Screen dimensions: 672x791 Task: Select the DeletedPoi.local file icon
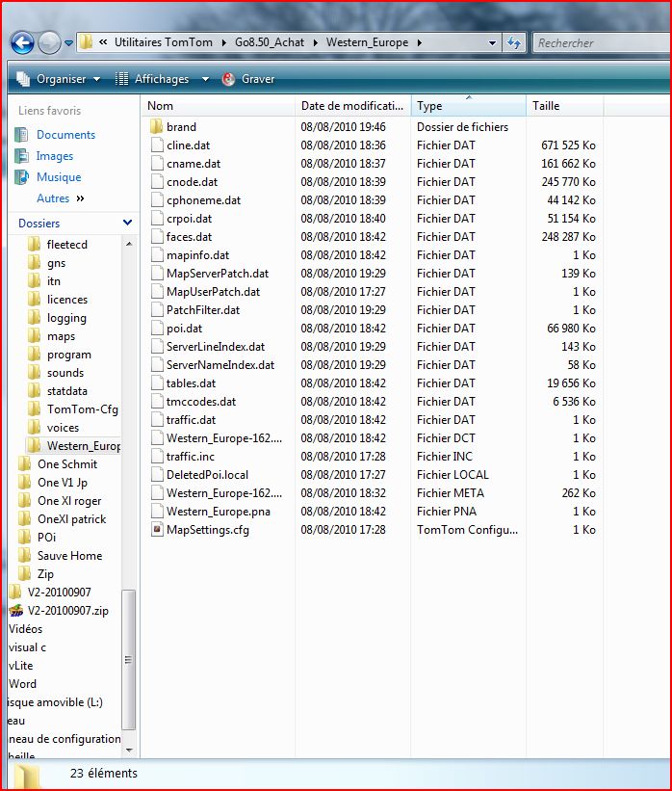point(157,474)
